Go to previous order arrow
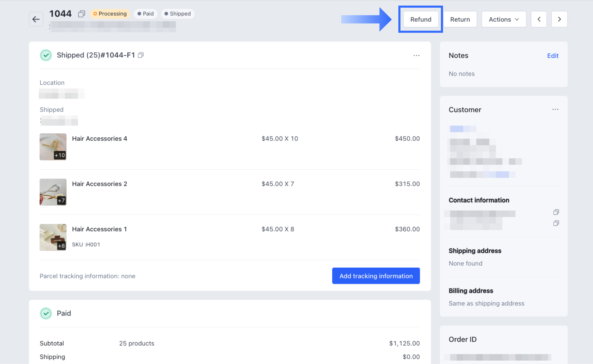 [539, 19]
